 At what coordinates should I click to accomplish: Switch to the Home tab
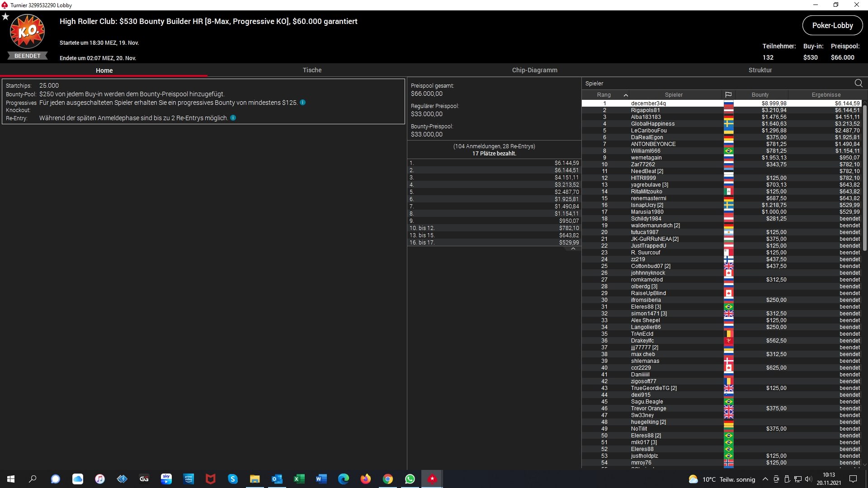104,70
